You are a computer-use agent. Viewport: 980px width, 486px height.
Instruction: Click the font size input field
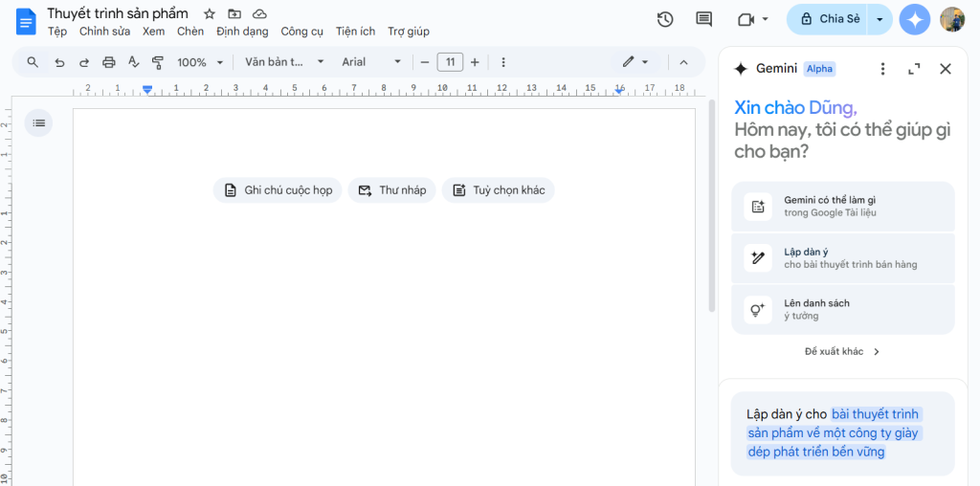tap(450, 62)
